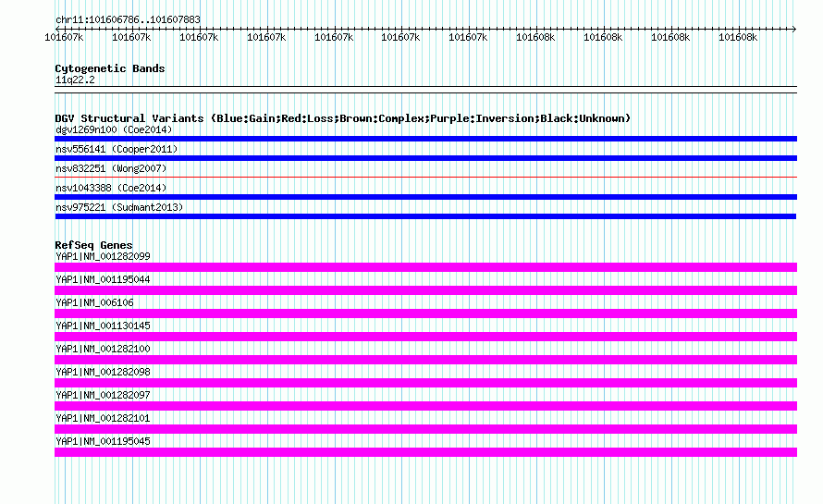
Task: Open the nsv832251 (Wong2007) variant label
Action: pos(111,168)
